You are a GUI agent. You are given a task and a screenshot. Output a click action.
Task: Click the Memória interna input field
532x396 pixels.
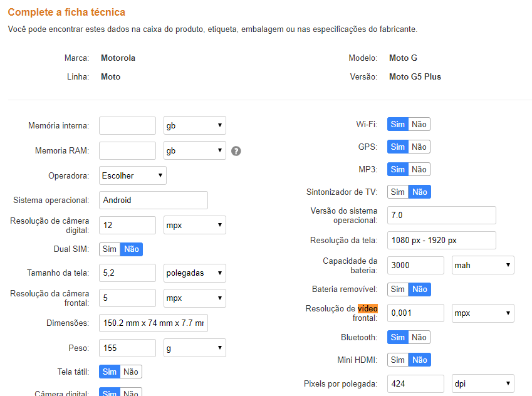128,125
